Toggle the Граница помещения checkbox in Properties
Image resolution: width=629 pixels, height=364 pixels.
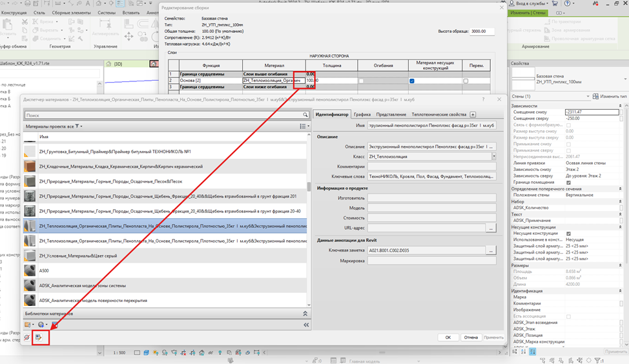point(568,183)
